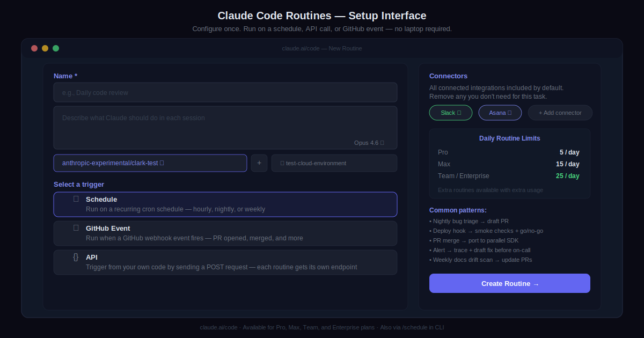The width and height of the screenshot is (644, 338).
Task: Open the Opus 4.6 model selector
Action: point(369,143)
